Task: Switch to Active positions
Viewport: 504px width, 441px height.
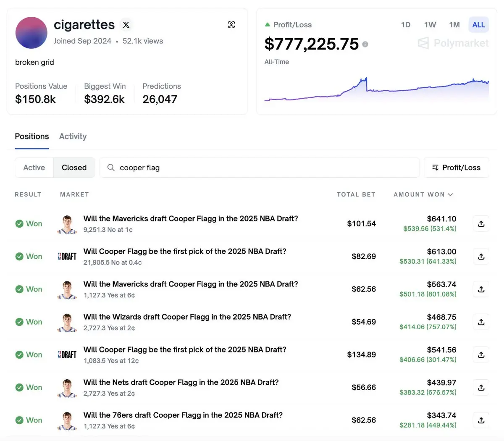Action: pyautogui.click(x=34, y=168)
